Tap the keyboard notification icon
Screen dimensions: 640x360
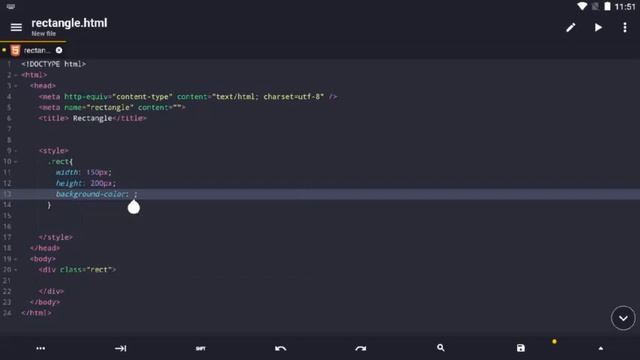[x=11, y=7]
